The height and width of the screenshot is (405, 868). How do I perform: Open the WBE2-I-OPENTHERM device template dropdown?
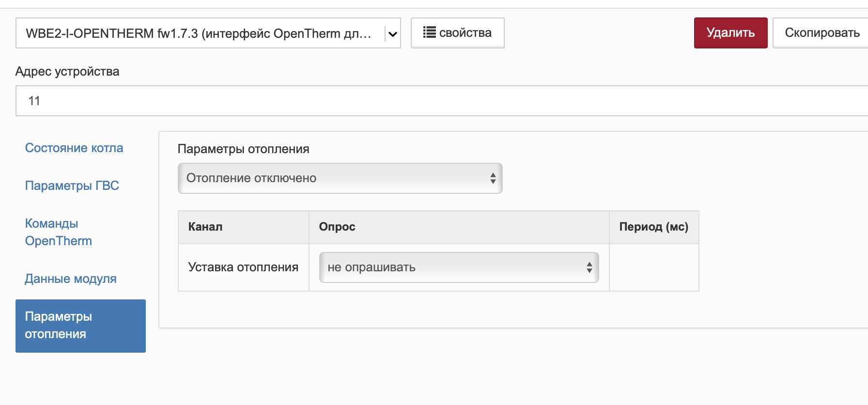coord(208,33)
